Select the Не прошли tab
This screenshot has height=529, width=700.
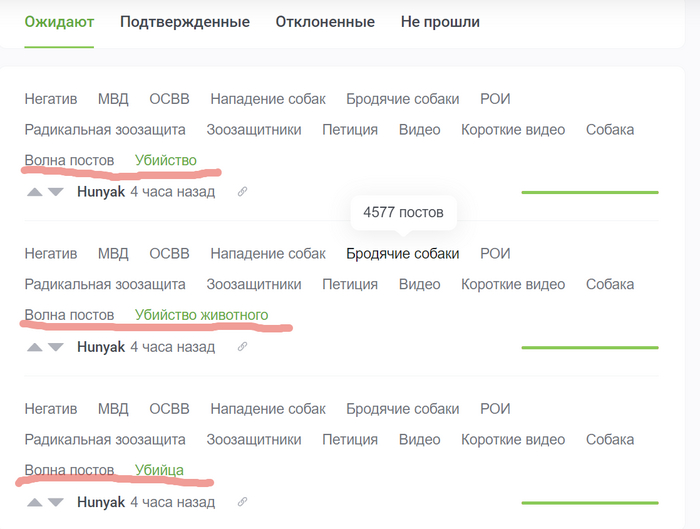(440, 22)
